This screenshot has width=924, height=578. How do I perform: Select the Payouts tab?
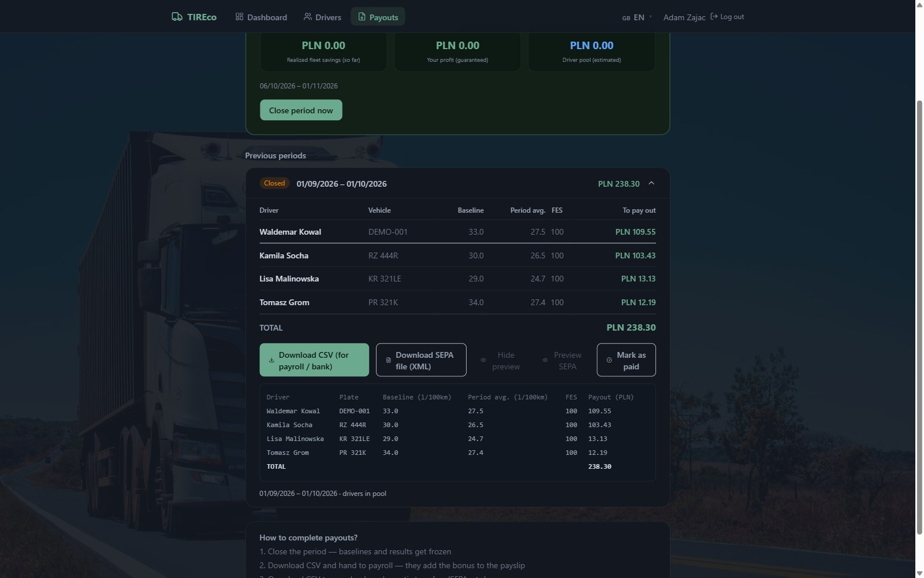[378, 17]
